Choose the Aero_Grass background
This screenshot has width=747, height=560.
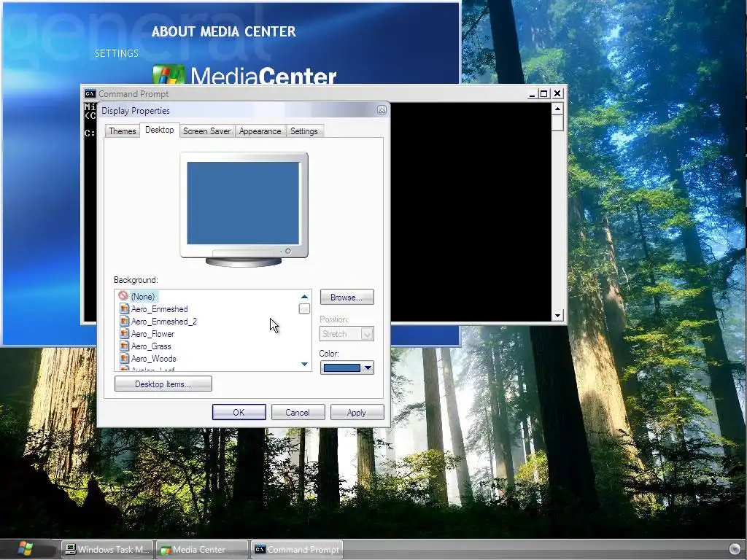[151, 346]
